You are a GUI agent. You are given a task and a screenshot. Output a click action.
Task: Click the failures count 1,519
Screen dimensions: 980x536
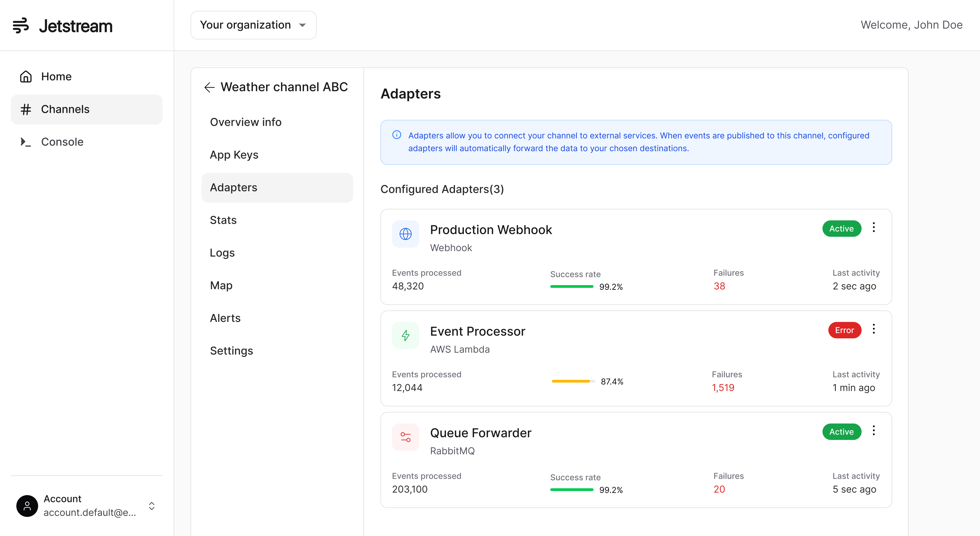point(723,388)
